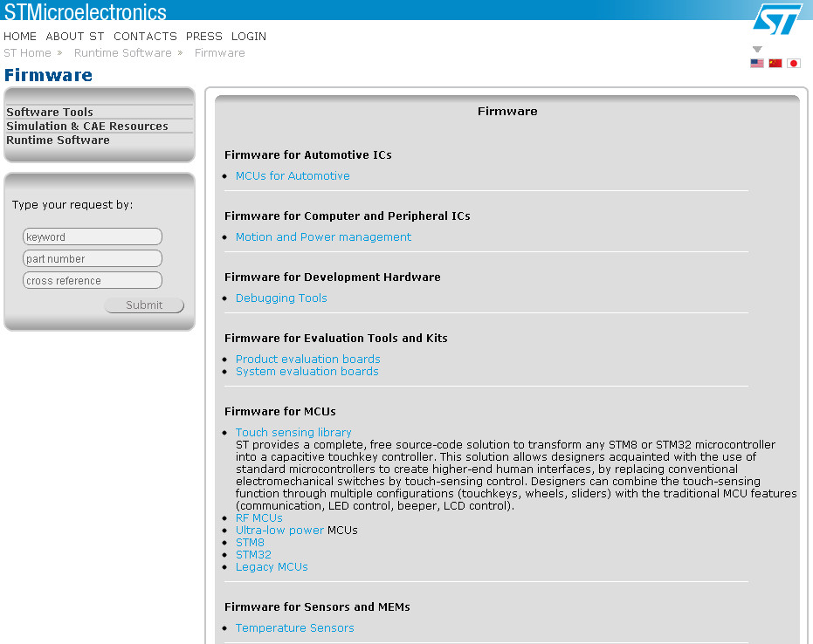Screen dimensions: 813x644
Task: Click the 'Firmware for MCUs' heading
Action: (x=280, y=411)
